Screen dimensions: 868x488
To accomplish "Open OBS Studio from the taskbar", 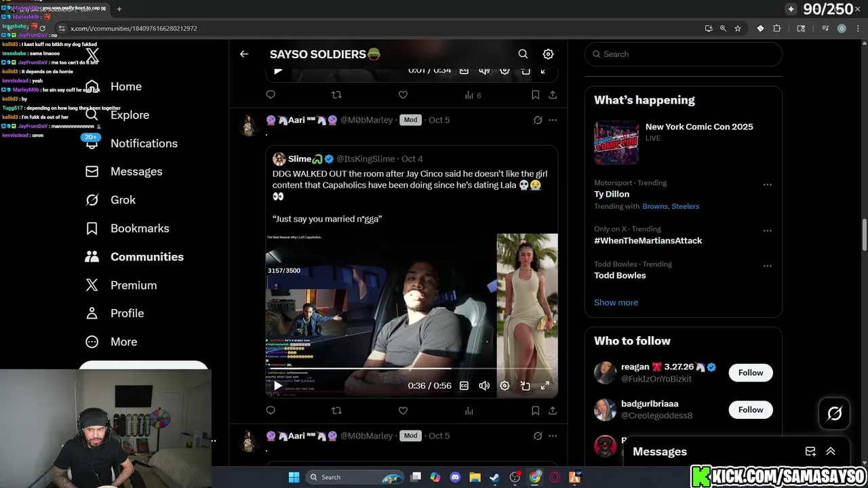I will pos(515,477).
